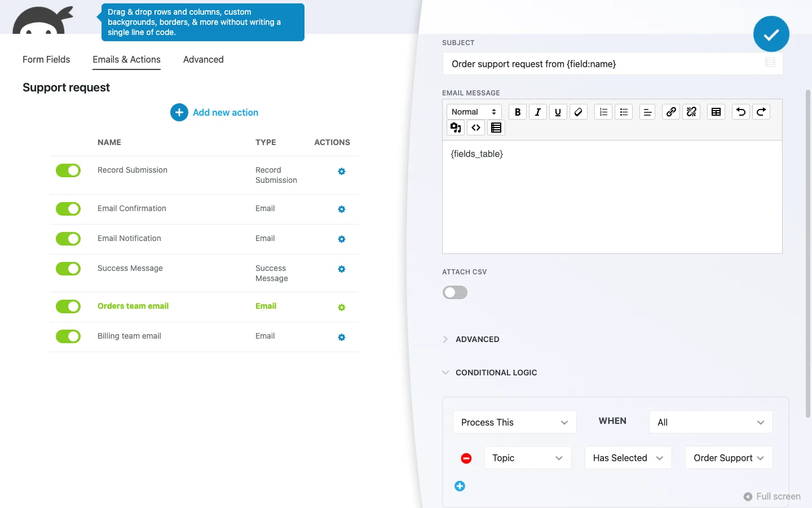Image resolution: width=812 pixels, height=508 pixels.
Task: Select the Emails & Actions tab
Action: [x=126, y=59]
